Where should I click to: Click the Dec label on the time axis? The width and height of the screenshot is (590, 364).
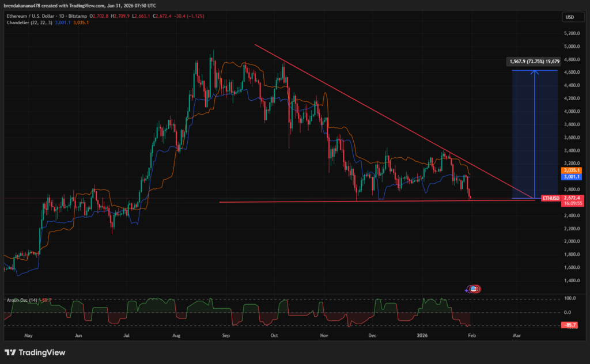[372, 335]
